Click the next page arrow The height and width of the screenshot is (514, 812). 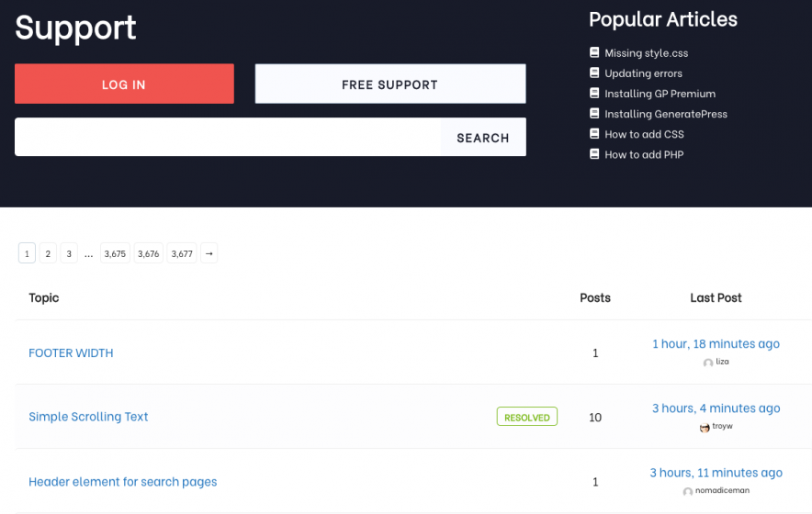click(x=209, y=253)
